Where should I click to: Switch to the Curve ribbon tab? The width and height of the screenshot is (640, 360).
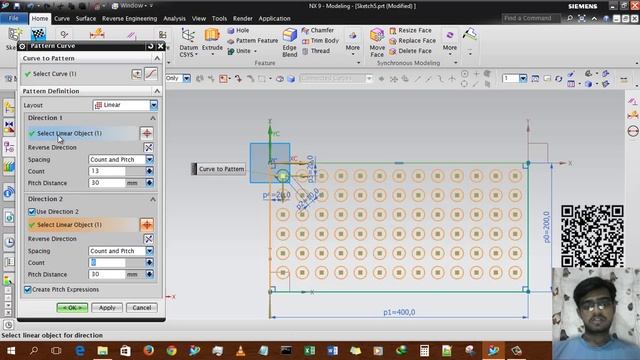(62, 18)
